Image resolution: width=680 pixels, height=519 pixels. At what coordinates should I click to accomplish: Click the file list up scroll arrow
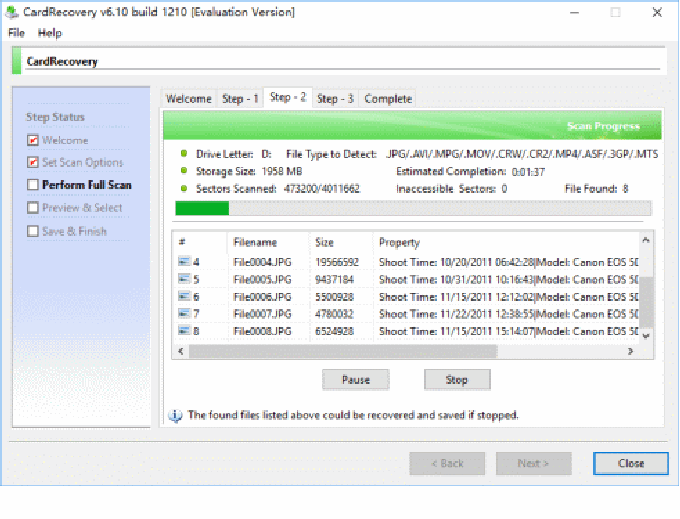646,240
